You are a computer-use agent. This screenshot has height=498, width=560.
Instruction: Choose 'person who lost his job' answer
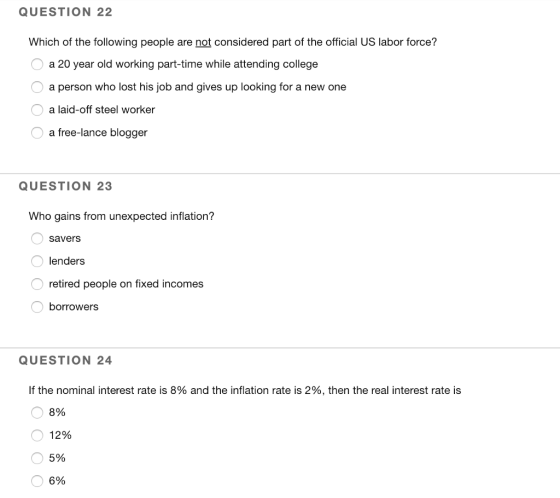click(x=37, y=87)
